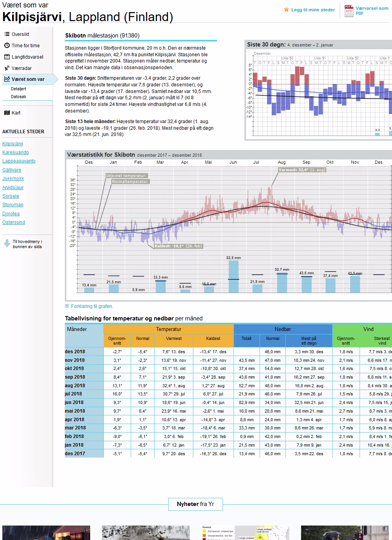This screenshot has height=540, width=392.
Task: Click the Nyheter fra Yr button
Action: [195, 504]
